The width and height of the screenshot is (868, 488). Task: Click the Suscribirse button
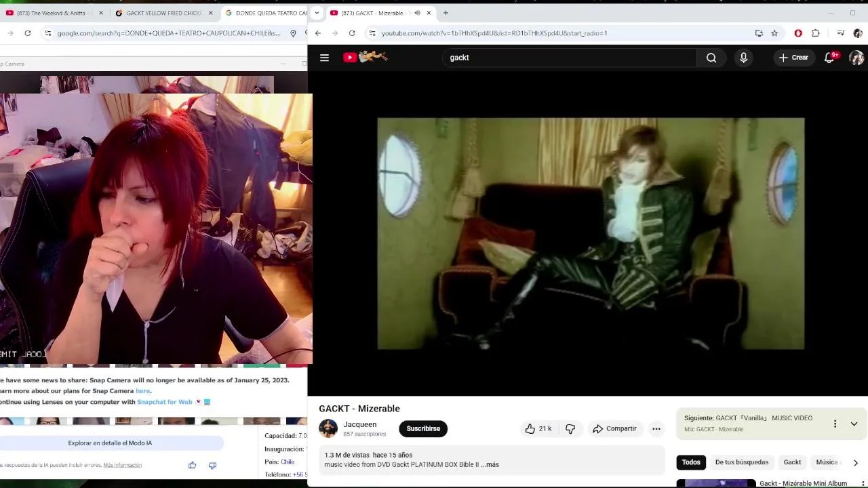tap(423, 428)
